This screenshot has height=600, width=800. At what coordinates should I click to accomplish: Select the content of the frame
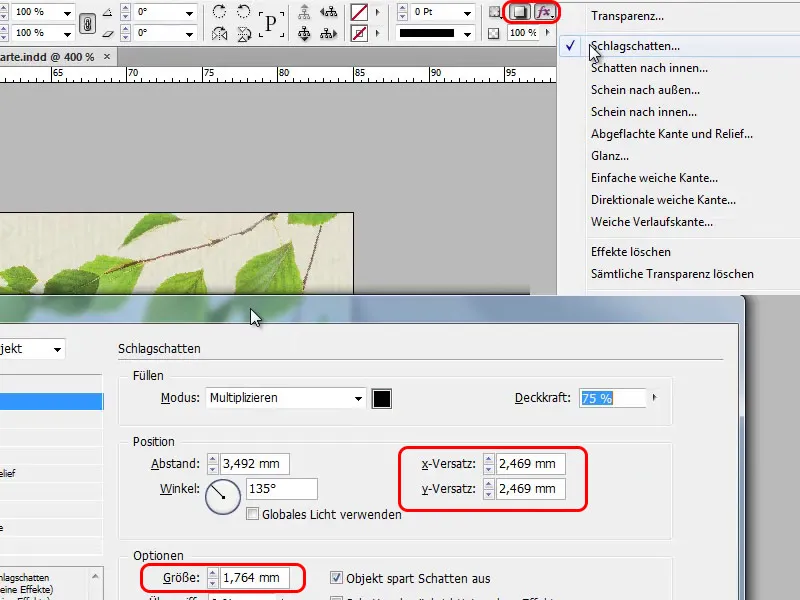pyautogui.click(x=304, y=34)
